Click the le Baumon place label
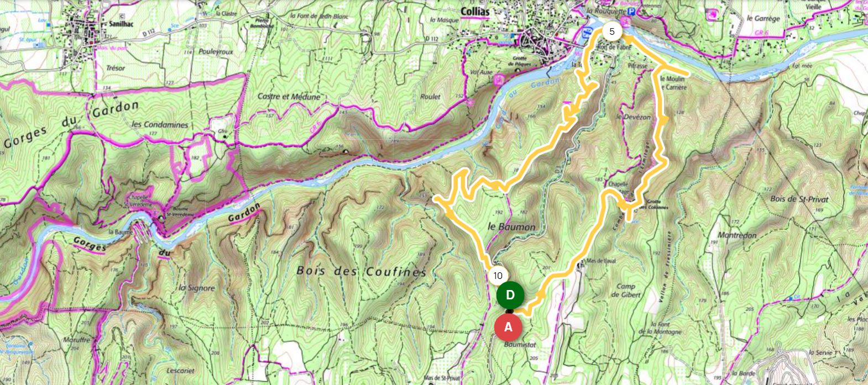The height and width of the screenshot is (385, 868). click(x=511, y=226)
